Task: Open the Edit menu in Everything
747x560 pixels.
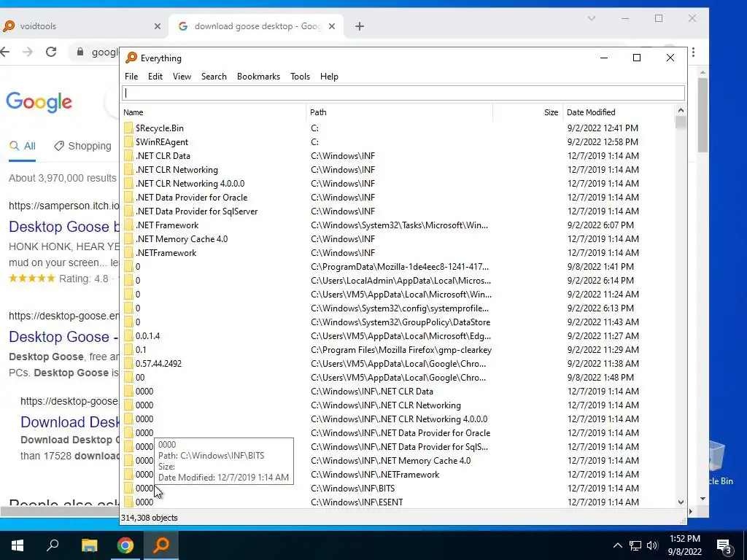Action: click(155, 76)
